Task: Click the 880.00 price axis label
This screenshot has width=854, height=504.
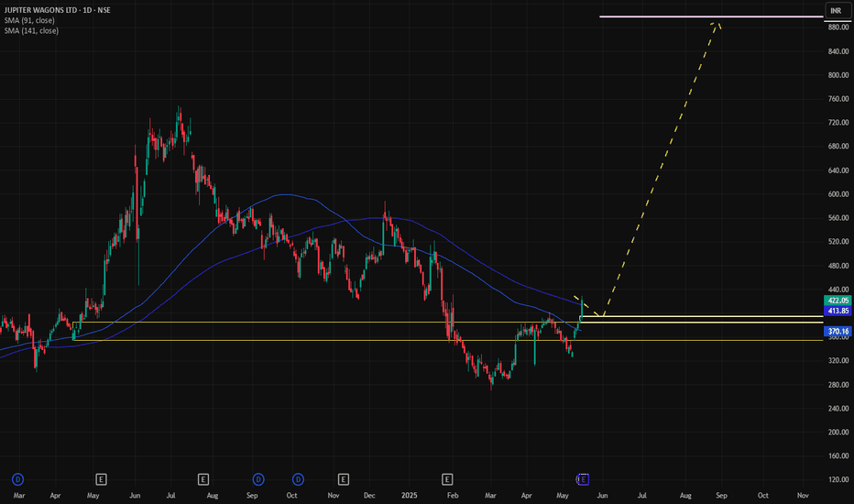Action: click(838, 27)
